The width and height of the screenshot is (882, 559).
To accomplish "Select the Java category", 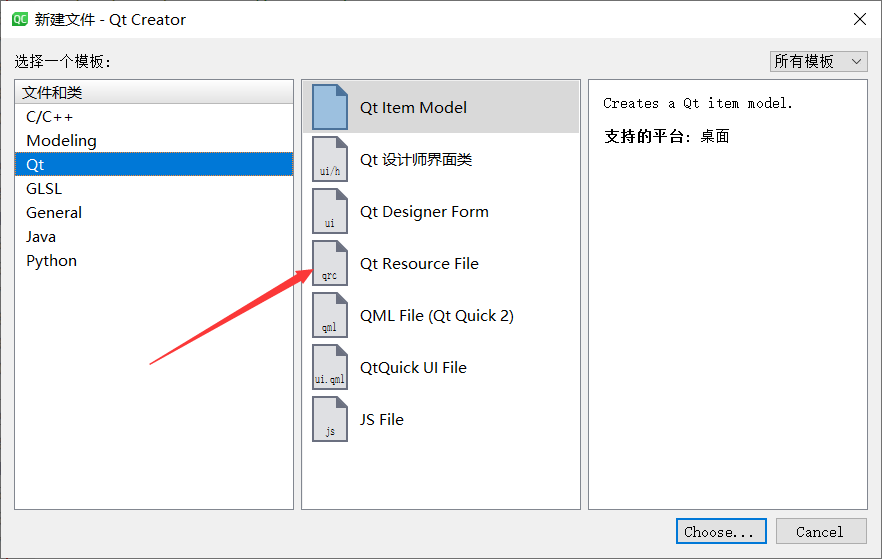I will click(x=154, y=237).
